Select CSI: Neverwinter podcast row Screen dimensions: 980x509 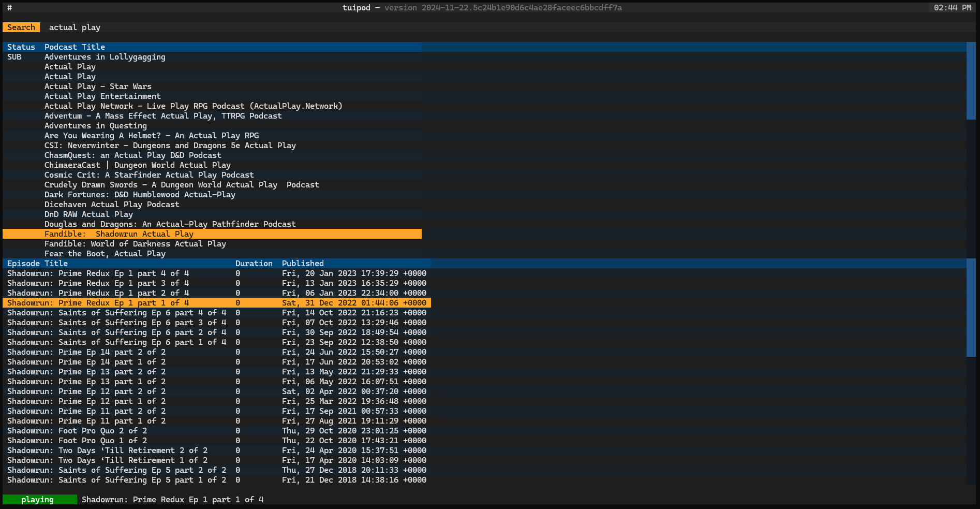tap(212, 146)
